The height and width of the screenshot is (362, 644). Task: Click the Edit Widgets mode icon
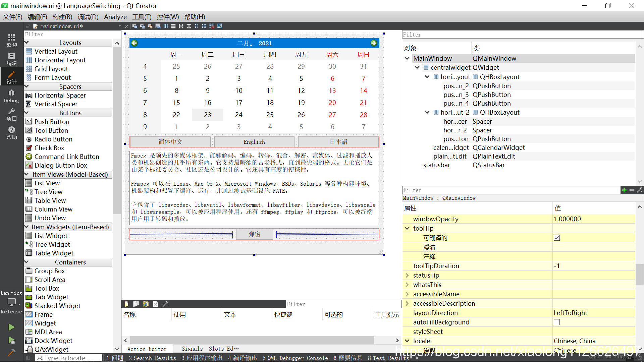135,26
